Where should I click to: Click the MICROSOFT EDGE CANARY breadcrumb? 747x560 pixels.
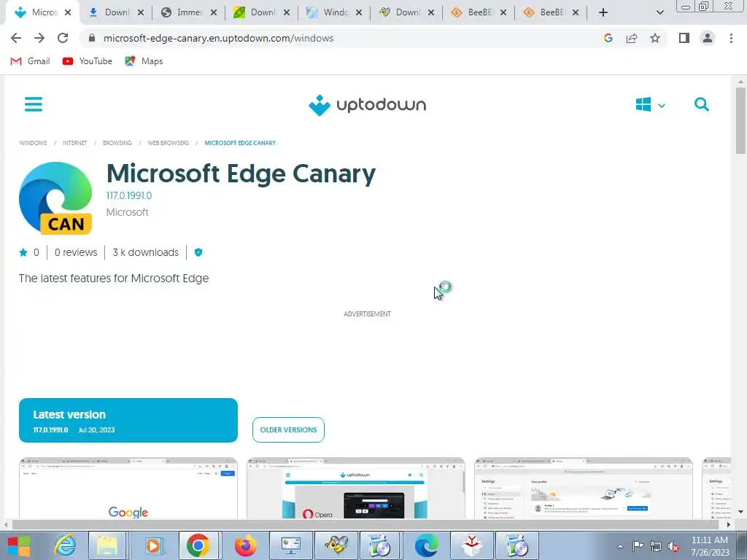tap(240, 143)
